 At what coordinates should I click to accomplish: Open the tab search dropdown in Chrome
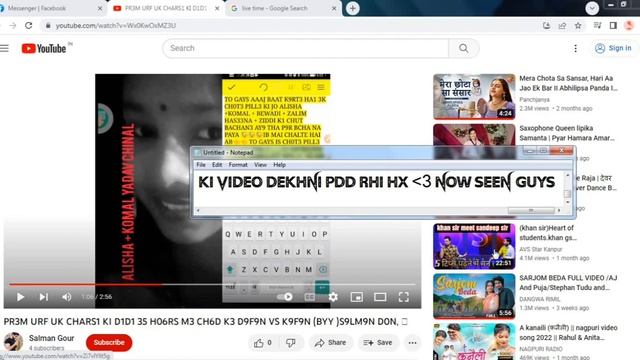(592, 8)
